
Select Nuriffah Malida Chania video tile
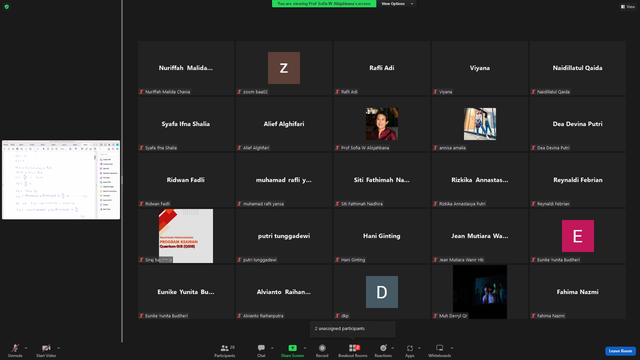186,68
